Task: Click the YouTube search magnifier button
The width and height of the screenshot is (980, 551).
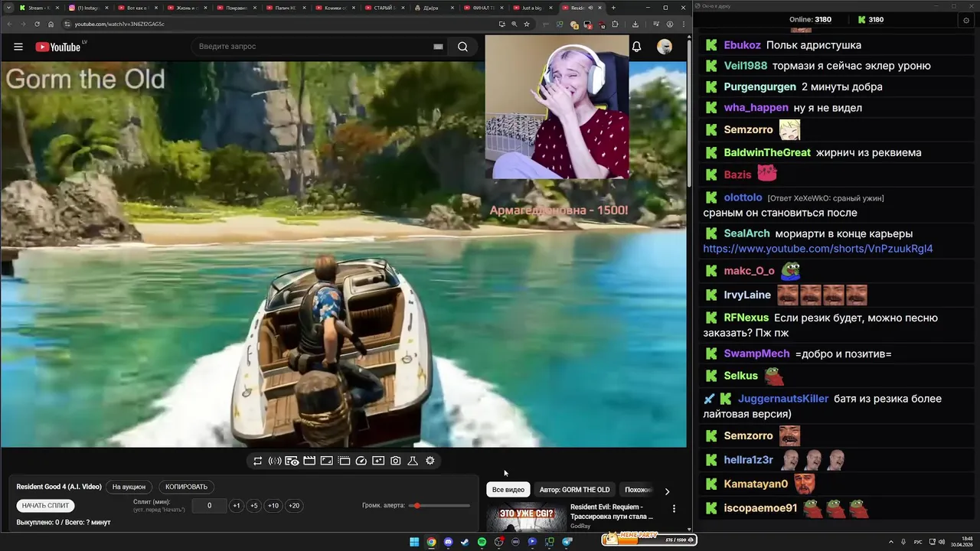Action: pos(462,47)
